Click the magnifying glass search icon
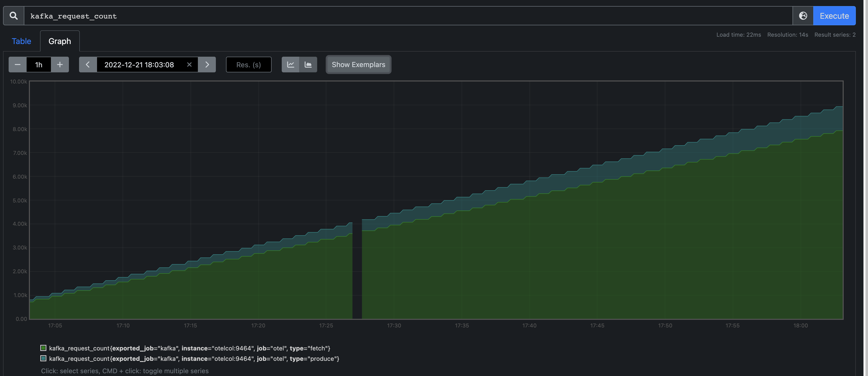868x376 pixels. [x=13, y=15]
